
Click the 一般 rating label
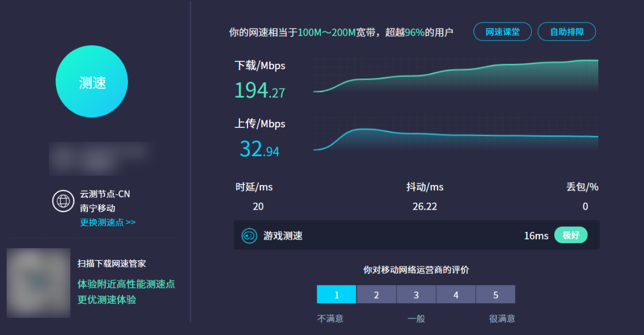click(x=416, y=319)
